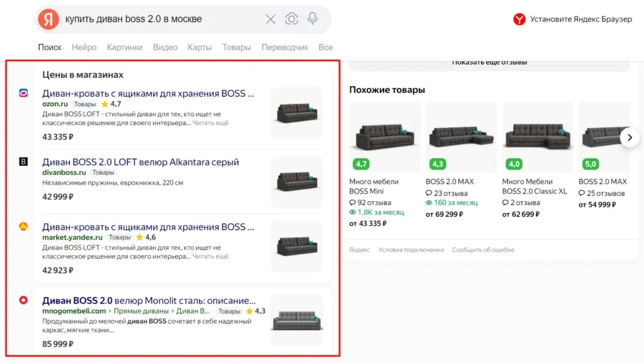Start voice search with microphone icon
This screenshot has width=644, height=362.
click(313, 18)
